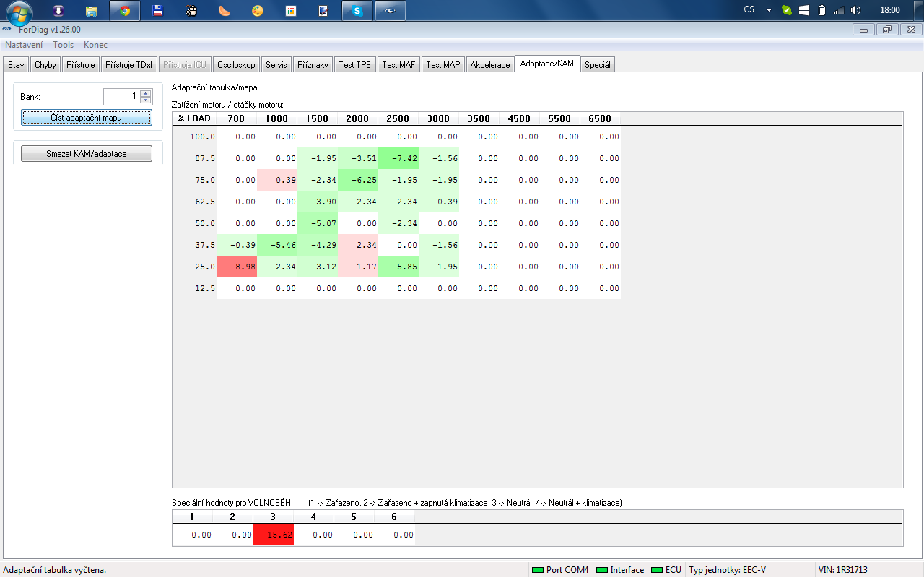The width and height of the screenshot is (924, 578).
Task: Switch to the Test MAF tab
Action: coord(398,64)
